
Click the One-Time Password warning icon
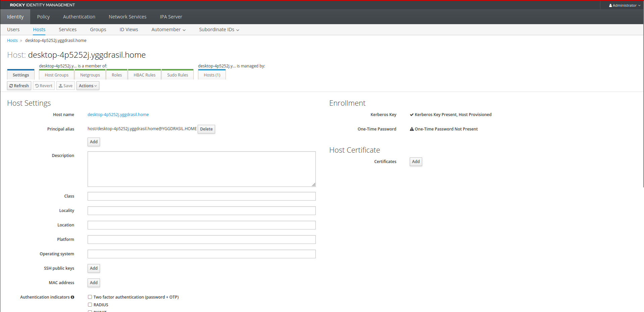pyautogui.click(x=412, y=129)
